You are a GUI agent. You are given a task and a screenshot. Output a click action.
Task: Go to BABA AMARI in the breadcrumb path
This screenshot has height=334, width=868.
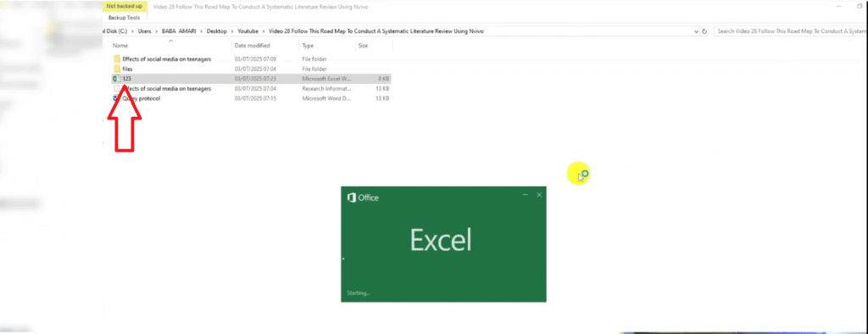pos(180,31)
